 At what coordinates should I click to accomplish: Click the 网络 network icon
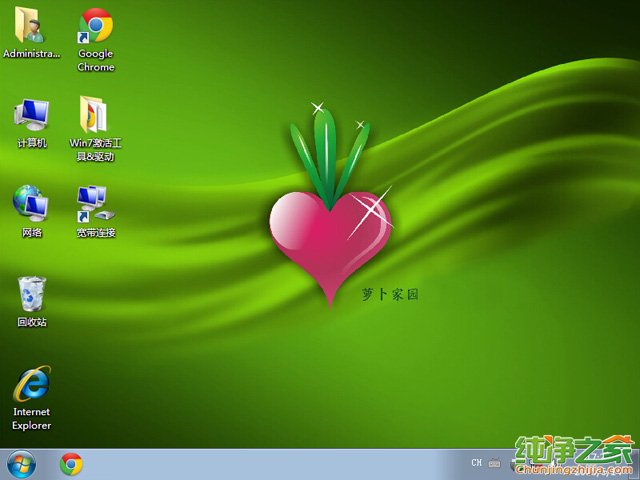[x=31, y=203]
